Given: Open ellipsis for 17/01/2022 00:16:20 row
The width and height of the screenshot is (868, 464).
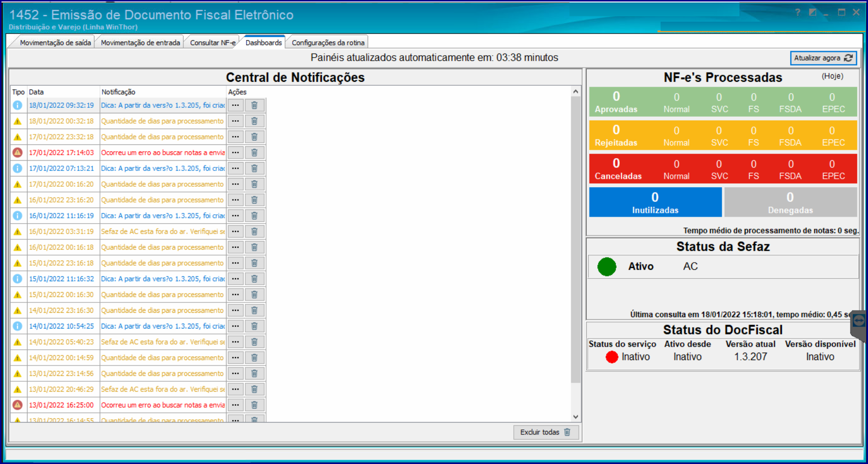Looking at the screenshot, I should coord(235,184).
